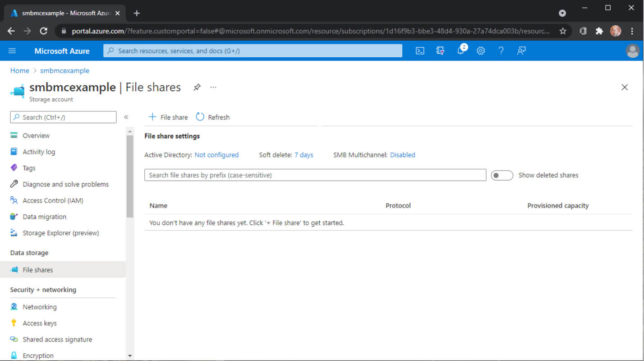
Task: Collapse the left resource menu
Action: [x=126, y=117]
